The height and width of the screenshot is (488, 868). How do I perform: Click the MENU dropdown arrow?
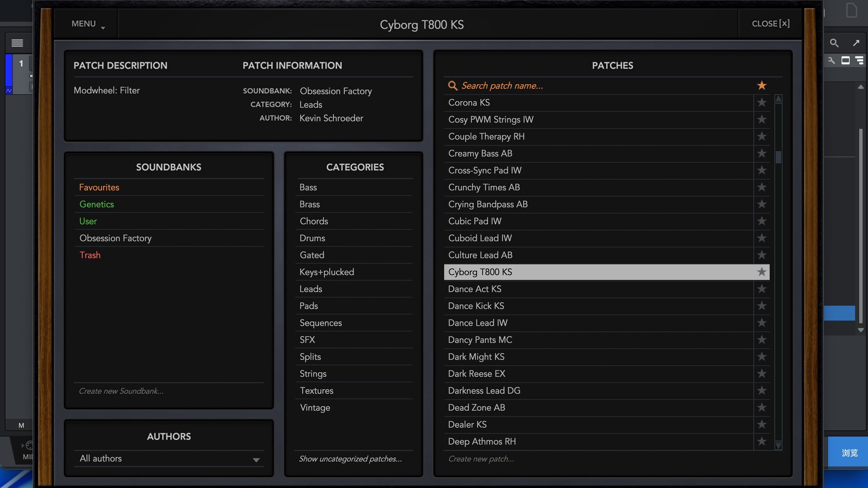(x=103, y=28)
